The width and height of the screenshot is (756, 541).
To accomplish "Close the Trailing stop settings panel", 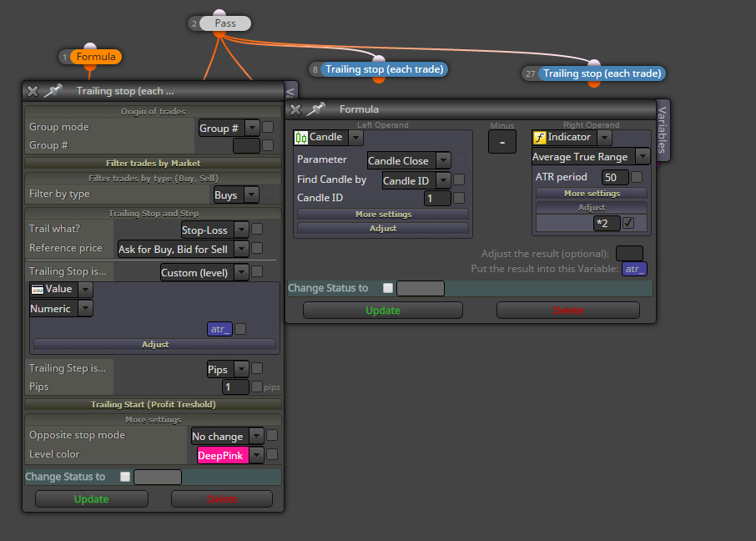I will click(33, 91).
